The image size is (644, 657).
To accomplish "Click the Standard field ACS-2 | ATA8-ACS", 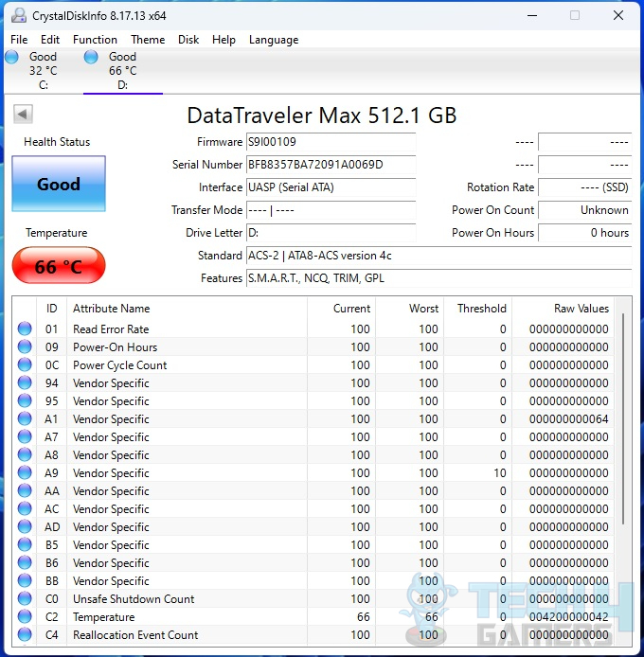I will click(x=438, y=255).
